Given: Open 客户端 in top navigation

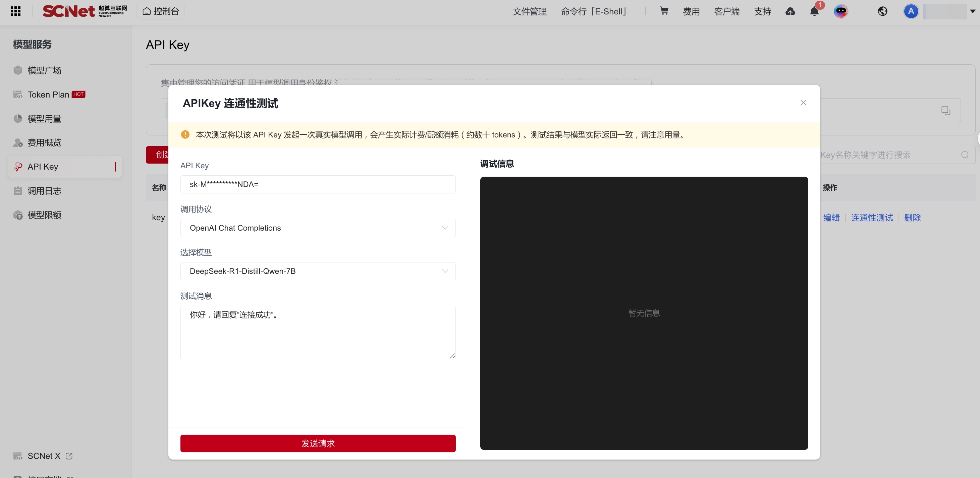Looking at the screenshot, I should (x=727, y=11).
